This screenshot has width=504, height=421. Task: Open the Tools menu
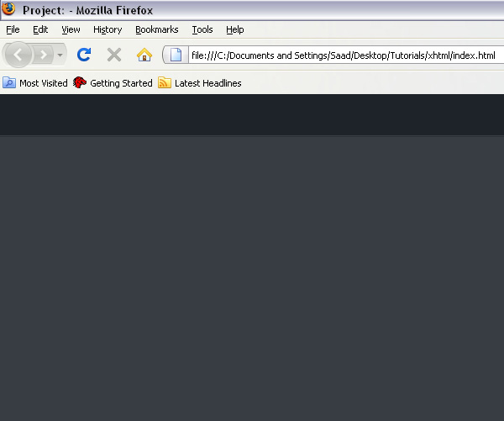coord(202,29)
